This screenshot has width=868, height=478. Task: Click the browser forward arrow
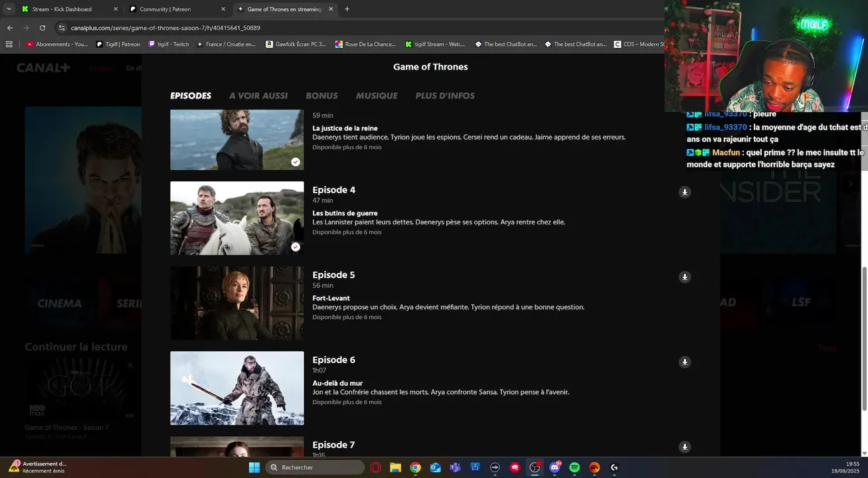pyautogui.click(x=26, y=28)
